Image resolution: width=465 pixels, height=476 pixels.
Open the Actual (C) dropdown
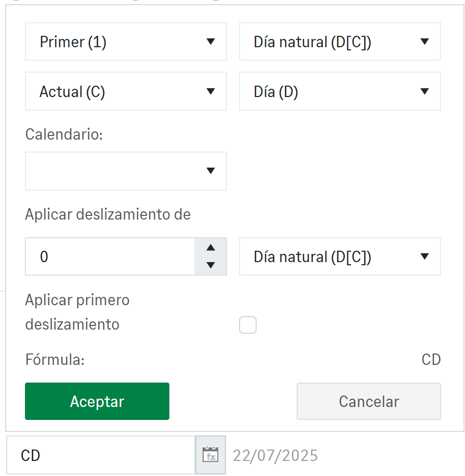pos(126,91)
